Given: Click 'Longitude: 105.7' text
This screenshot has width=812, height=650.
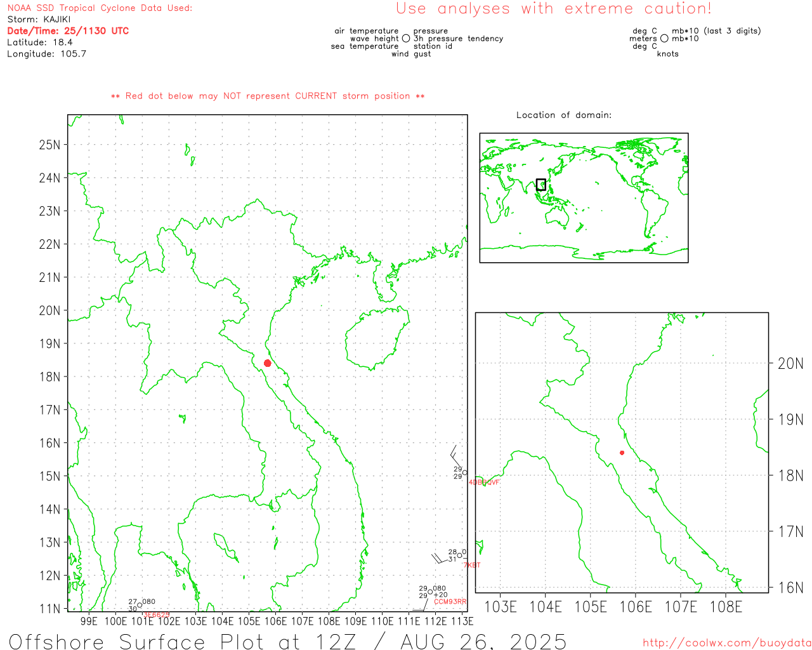Looking at the screenshot, I should tap(46, 54).
